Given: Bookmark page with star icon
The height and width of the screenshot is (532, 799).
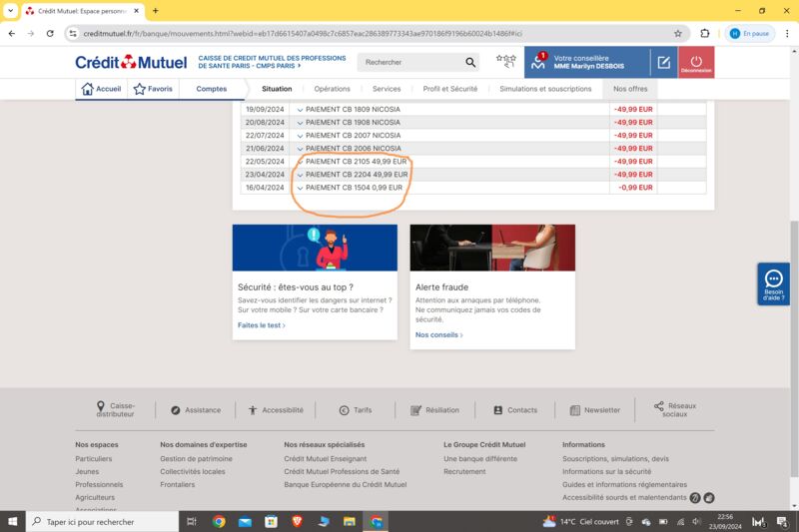Looking at the screenshot, I should [x=678, y=34].
